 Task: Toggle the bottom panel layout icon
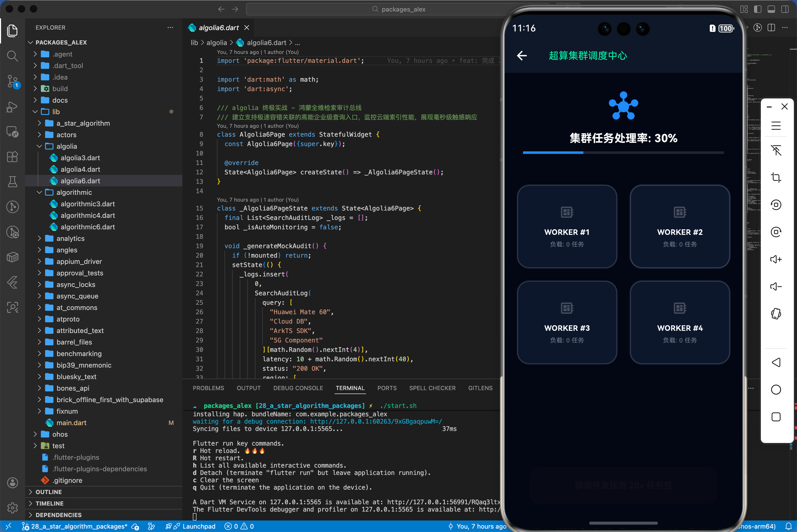[x=771, y=9]
